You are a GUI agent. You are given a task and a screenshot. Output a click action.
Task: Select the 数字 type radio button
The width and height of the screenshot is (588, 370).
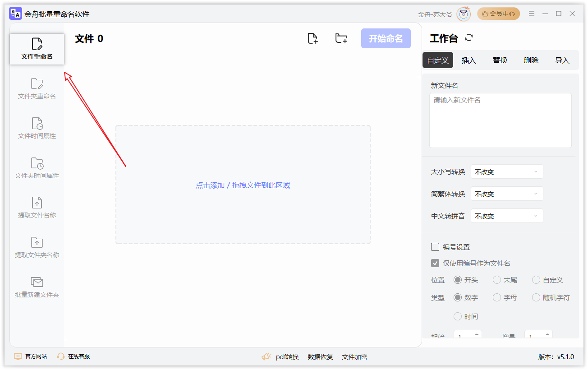tap(458, 297)
